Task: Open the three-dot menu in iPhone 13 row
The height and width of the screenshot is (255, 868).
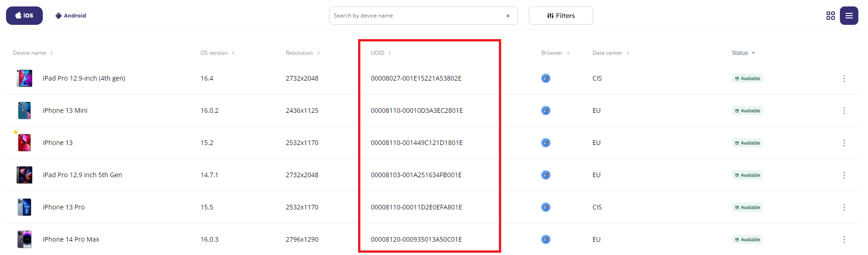Action: point(844,143)
